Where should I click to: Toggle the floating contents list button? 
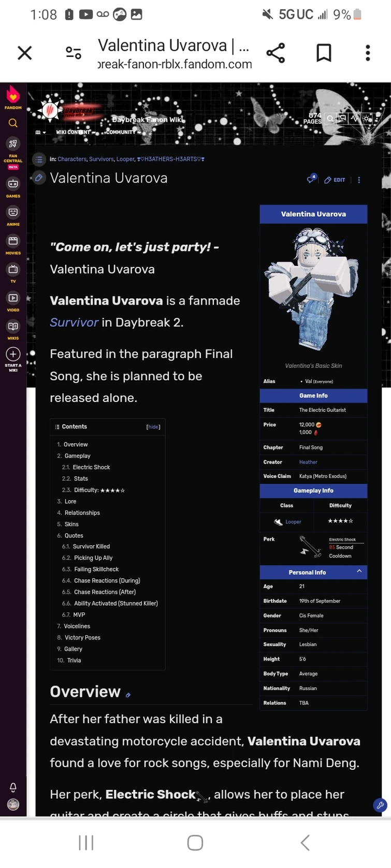click(x=39, y=159)
